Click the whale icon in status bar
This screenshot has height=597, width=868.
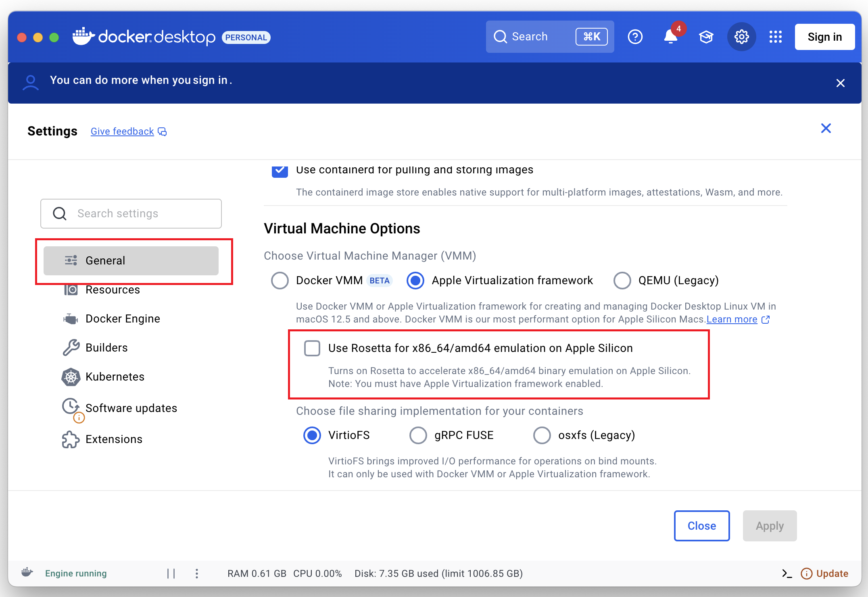click(x=27, y=573)
